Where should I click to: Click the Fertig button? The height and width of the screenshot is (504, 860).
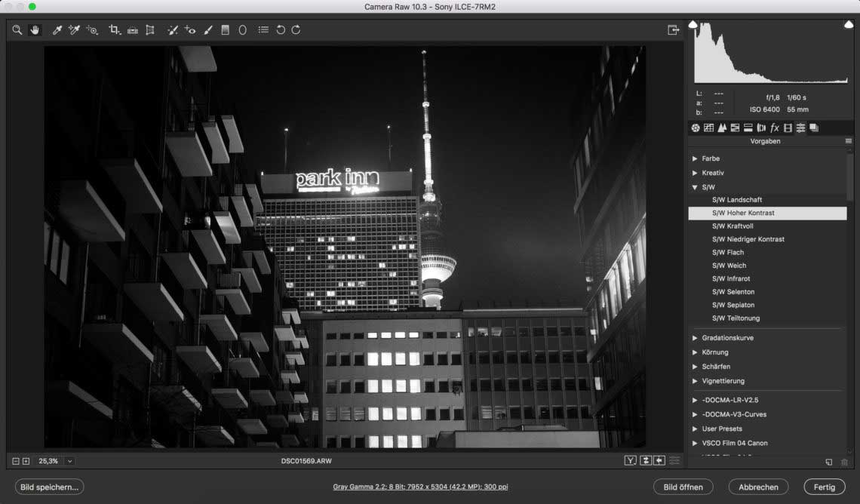[x=824, y=487]
